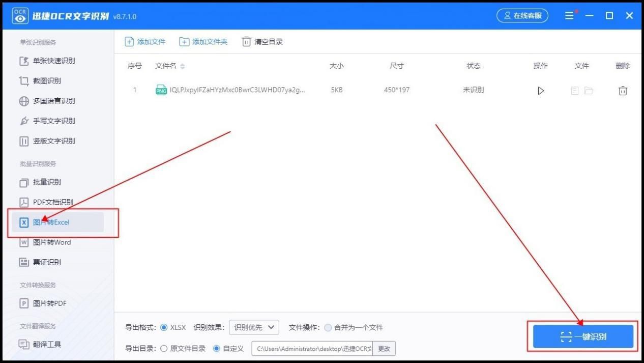Select XLSX export format radio button
The image size is (644, 363).
coord(164,327)
